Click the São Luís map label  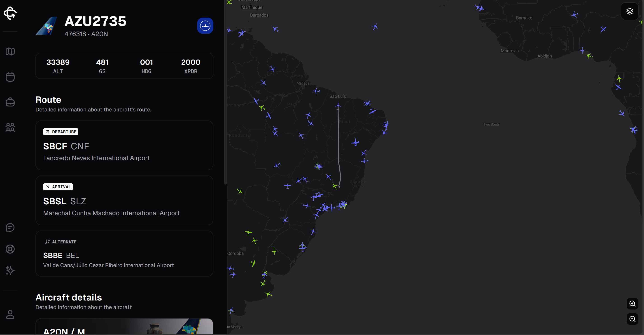click(338, 96)
